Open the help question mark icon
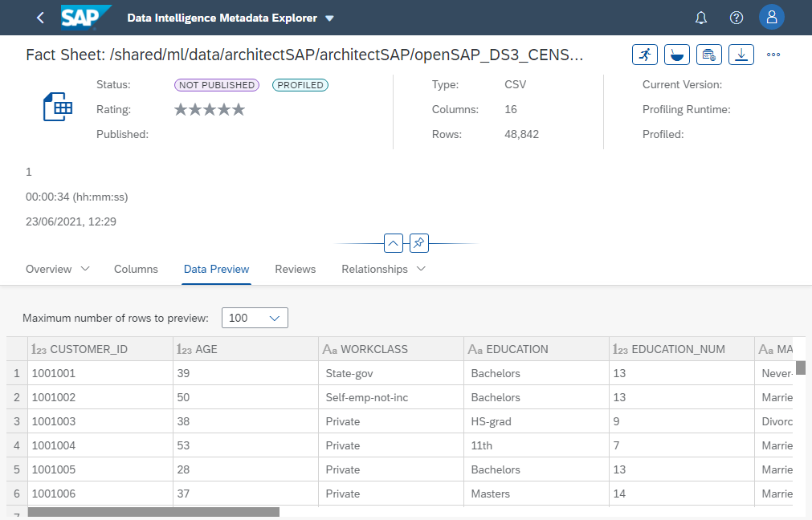Viewport: 812px width, 520px height. pos(736,18)
